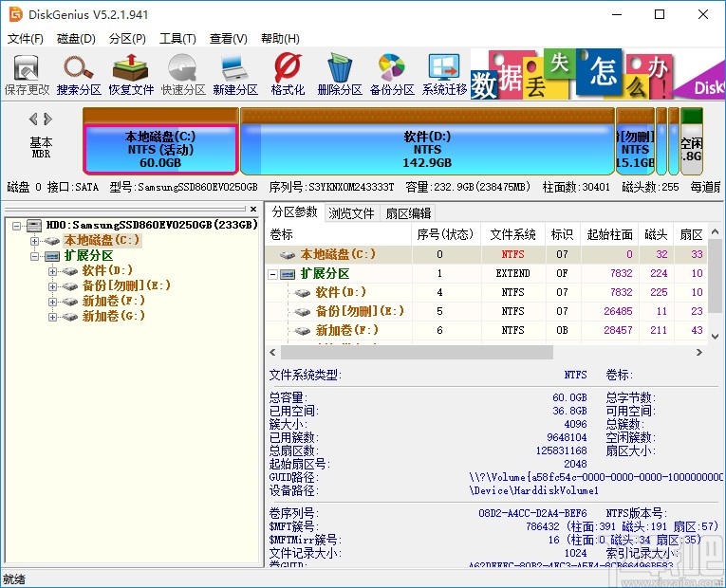Open the 备份分区 (Backup Partition) tool

[392, 72]
